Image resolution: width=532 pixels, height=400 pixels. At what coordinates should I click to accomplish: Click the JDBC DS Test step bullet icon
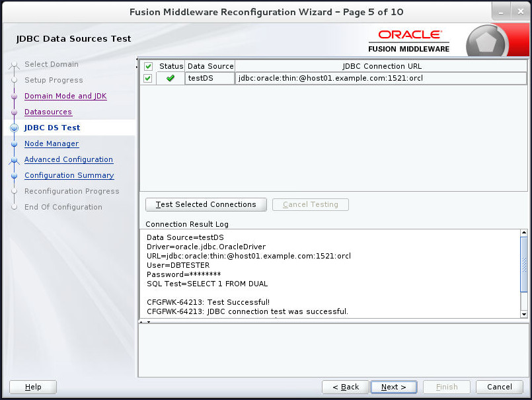point(15,128)
